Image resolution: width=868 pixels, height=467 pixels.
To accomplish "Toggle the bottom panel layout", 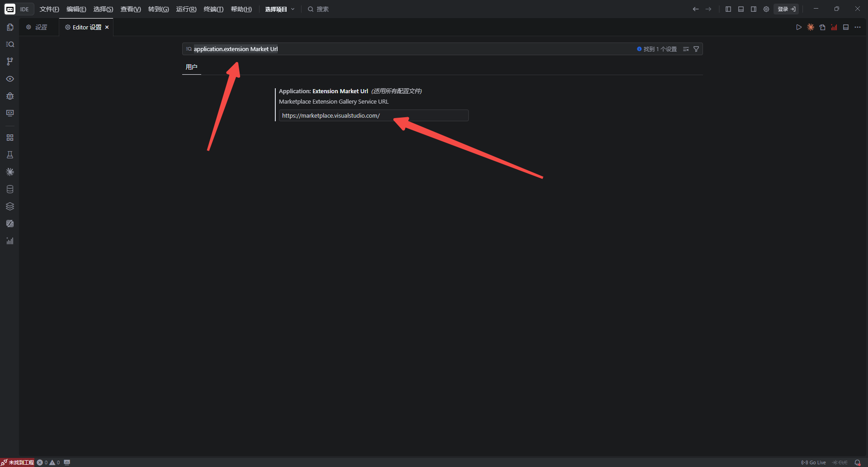I will tap(741, 9).
